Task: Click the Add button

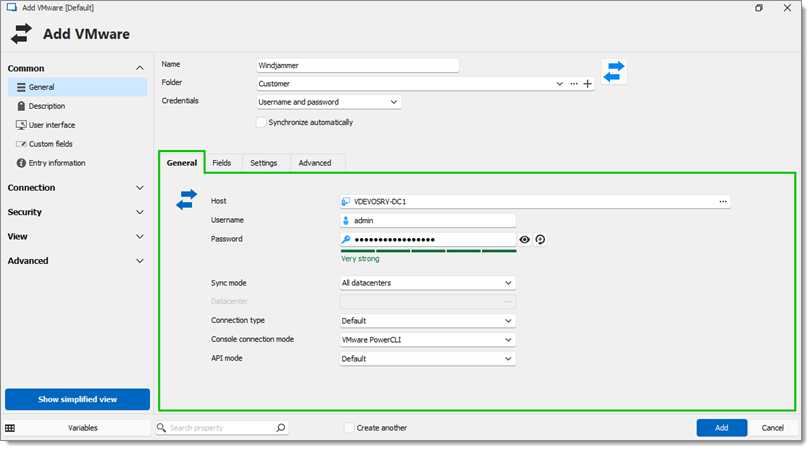Action: tap(721, 428)
